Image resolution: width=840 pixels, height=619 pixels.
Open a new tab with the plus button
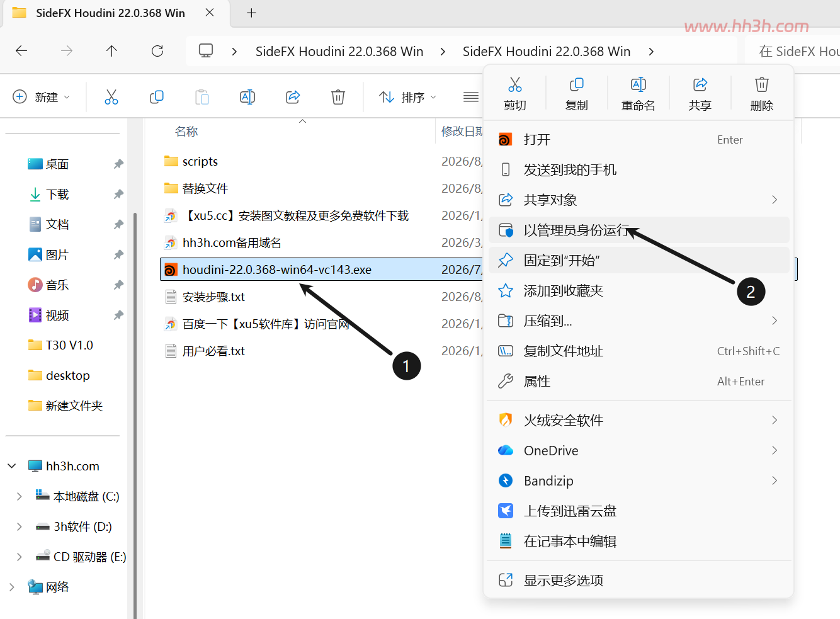(251, 13)
